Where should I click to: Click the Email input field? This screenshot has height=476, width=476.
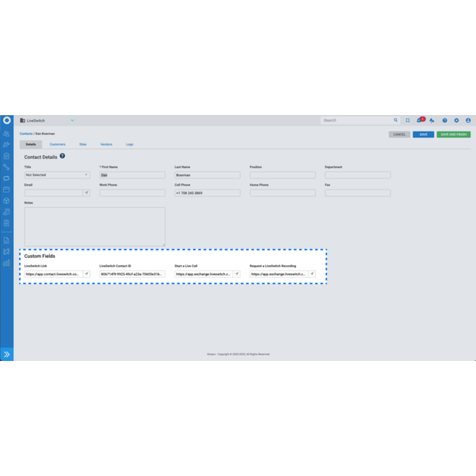tap(53, 193)
